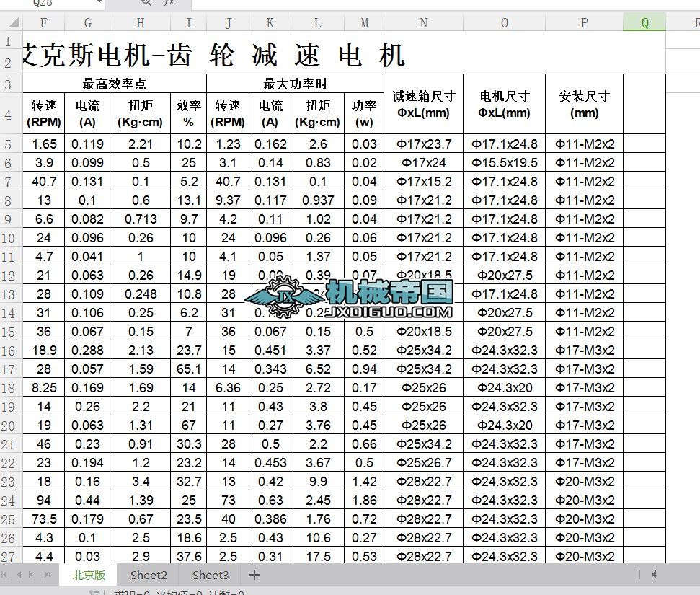700x595 pixels.
Task: Click the first-sheet navigation arrow
Action: pyautogui.click(x=6, y=576)
